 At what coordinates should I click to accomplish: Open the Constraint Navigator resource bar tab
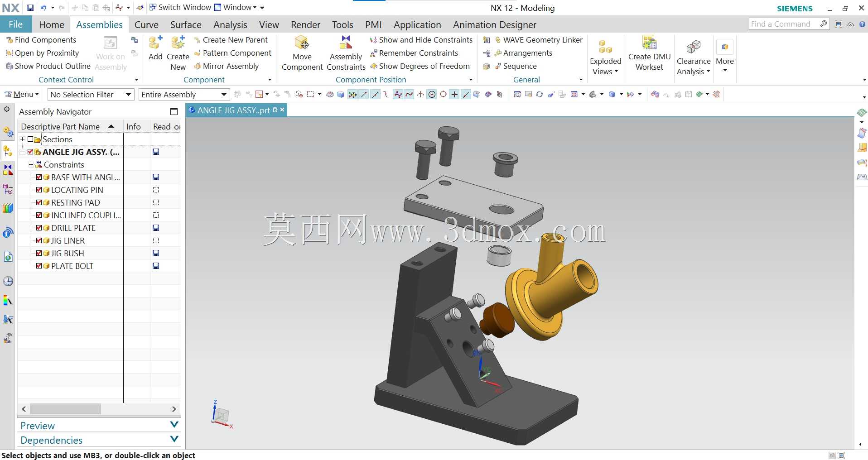coord(8,170)
